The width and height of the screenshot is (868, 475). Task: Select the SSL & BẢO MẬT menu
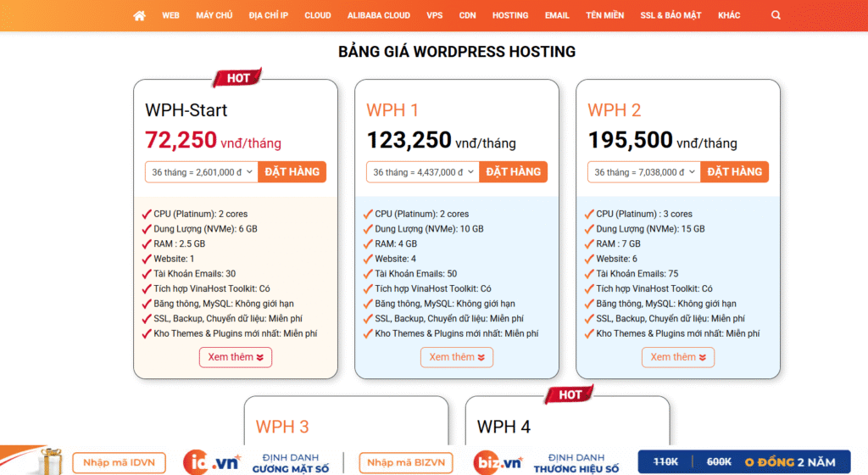tap(670, 15)
